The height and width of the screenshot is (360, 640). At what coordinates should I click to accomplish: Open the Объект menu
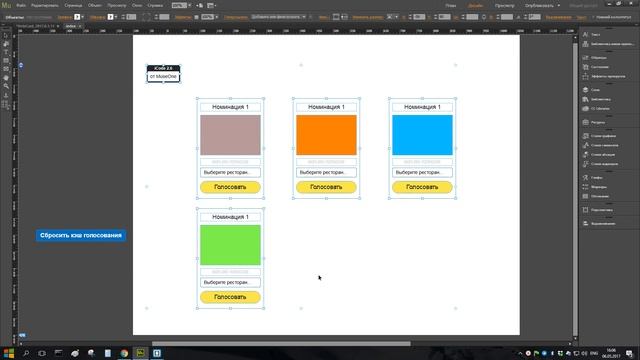95,6
